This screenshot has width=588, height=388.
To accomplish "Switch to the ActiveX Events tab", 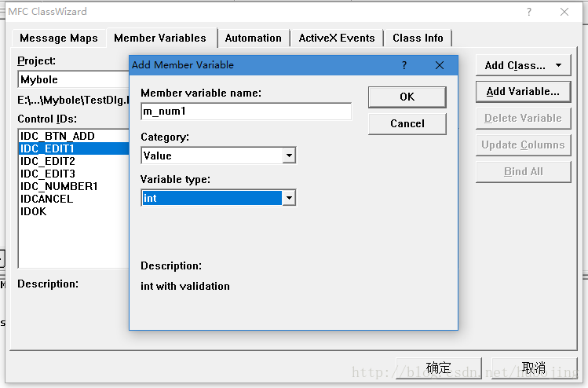I will tap(337, 38).
